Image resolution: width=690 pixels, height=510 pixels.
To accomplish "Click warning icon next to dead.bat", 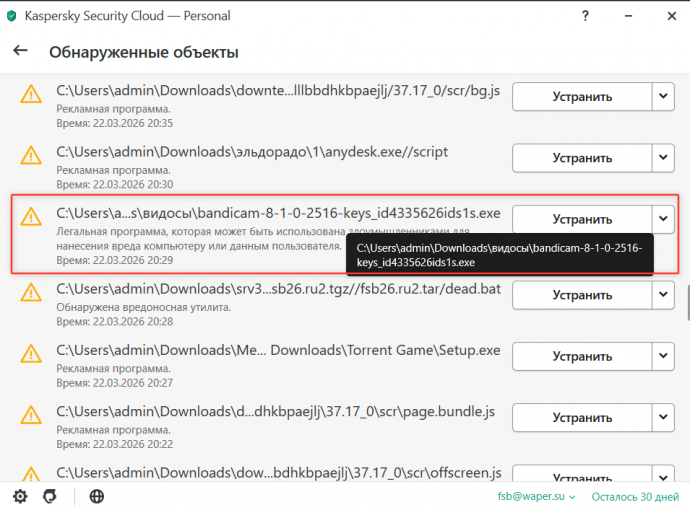I will coord(32,296).
